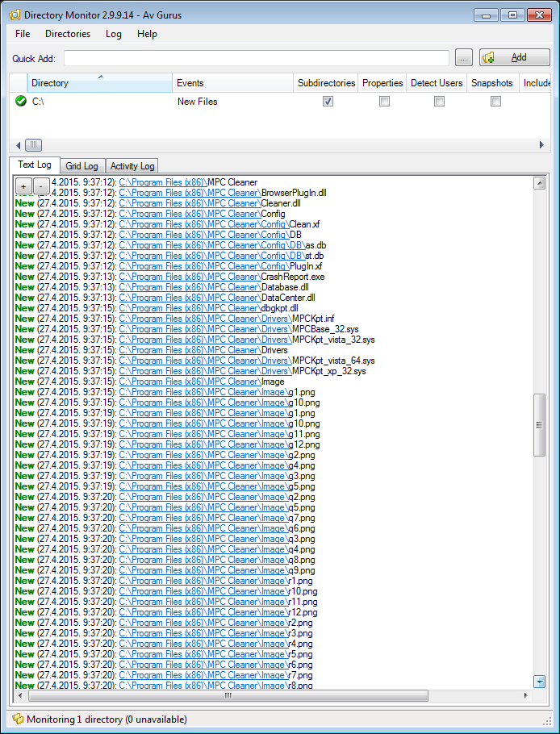Click the PlugIn.xf file name text

(x=306, y=266)
